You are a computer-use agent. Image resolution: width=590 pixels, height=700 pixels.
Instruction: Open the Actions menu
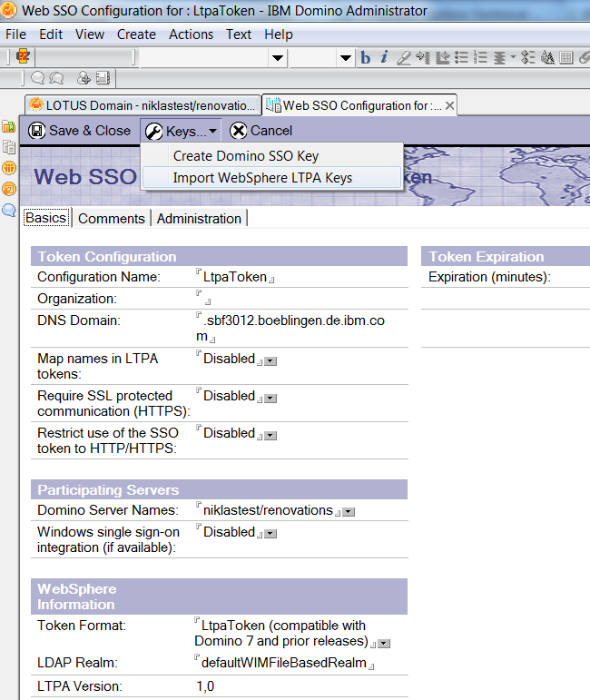(191, 35)
